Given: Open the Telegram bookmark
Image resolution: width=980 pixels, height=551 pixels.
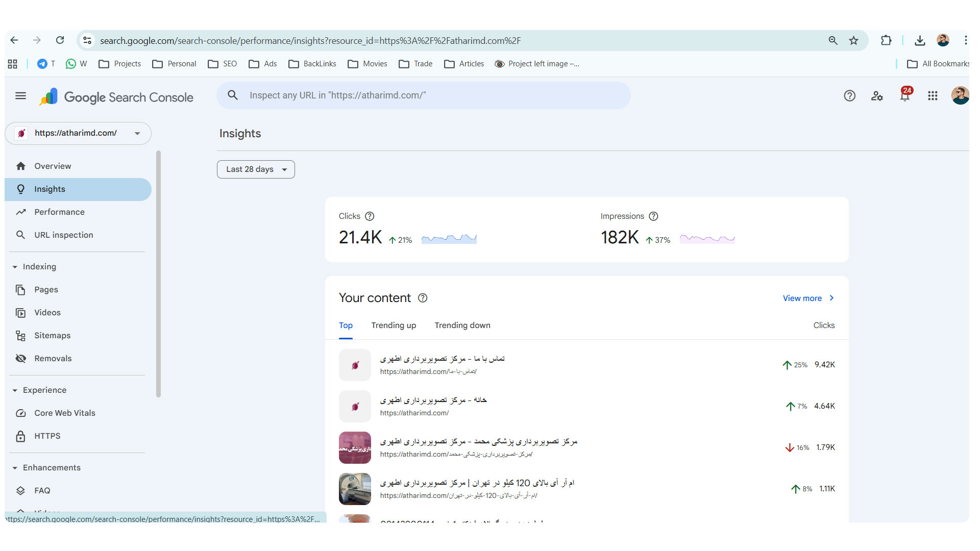Looking at the screenshot, I should pyautogui.click(x=46, y=64).
